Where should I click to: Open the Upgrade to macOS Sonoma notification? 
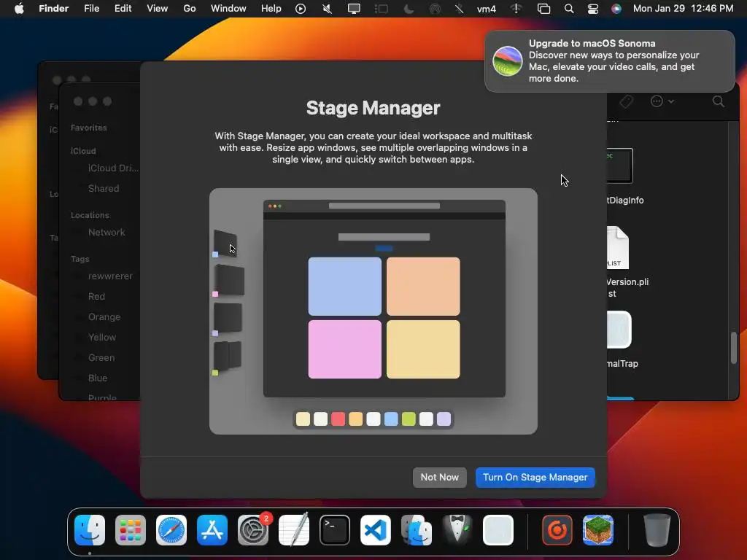click(x=609, y=61)
